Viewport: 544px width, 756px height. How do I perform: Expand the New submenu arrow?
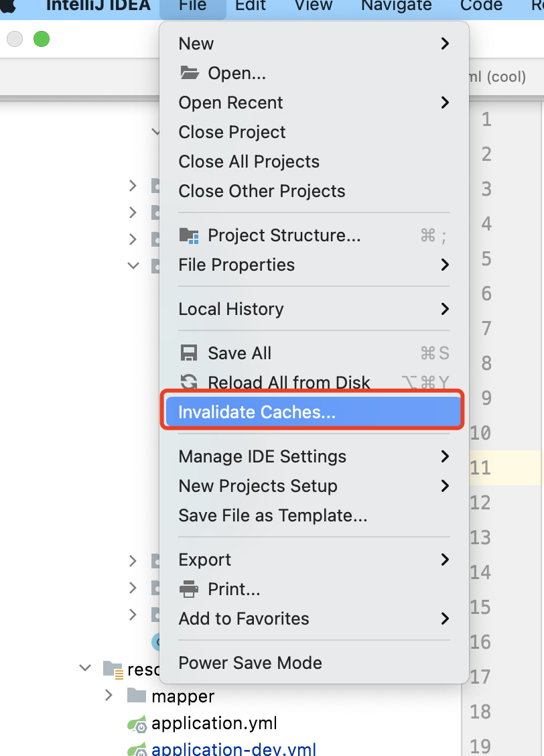click(444, 44)
